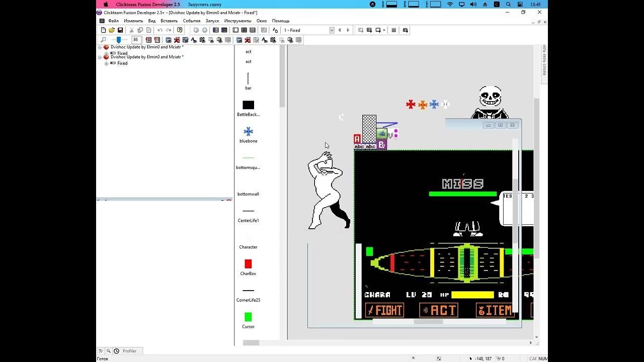Click frame editor horizontal scrollbar right arrow
Image resolution: width=644 pixels, height=362 pixels.
tap(530, 343)
